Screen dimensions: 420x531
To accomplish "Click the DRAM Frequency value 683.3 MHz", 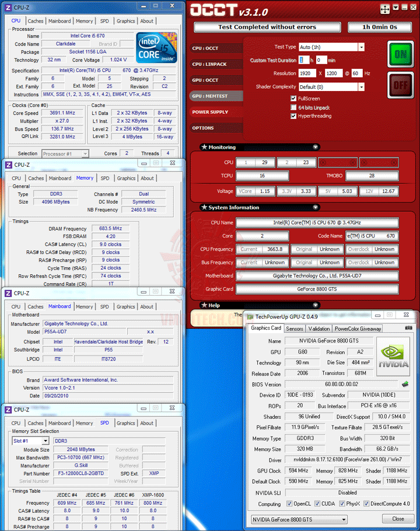I will [110, 229].
